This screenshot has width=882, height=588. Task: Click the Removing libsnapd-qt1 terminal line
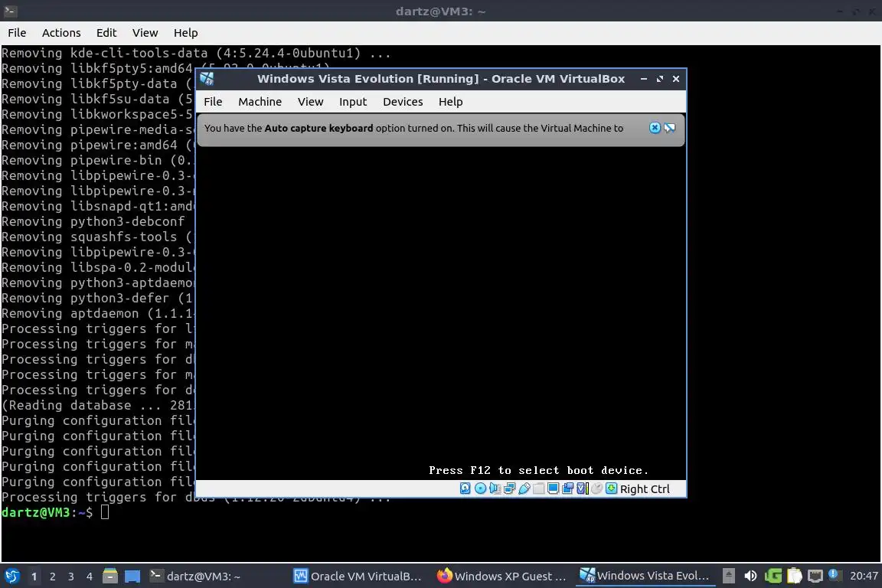(96, 206)
